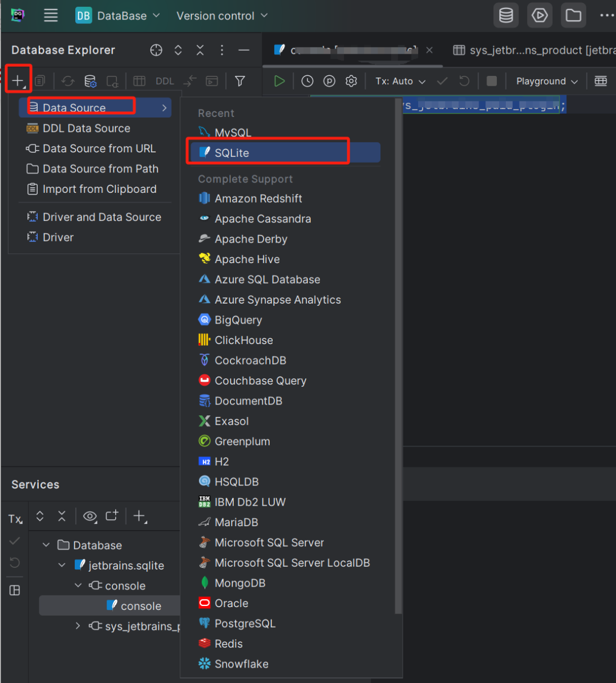
Task: Open the query console icon in Explorer toolbar
Action: pyautogui.click(x=212, y=81)
